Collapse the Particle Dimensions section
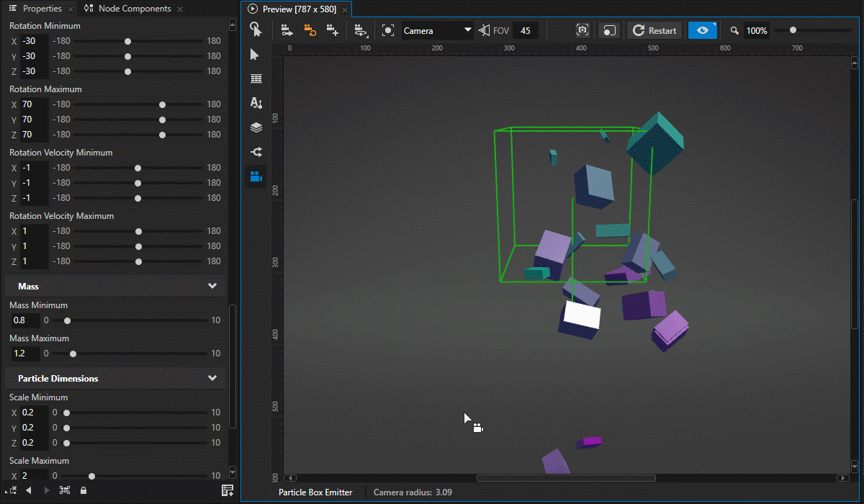The width and height of the screenshot is (864, 504). 212,378
